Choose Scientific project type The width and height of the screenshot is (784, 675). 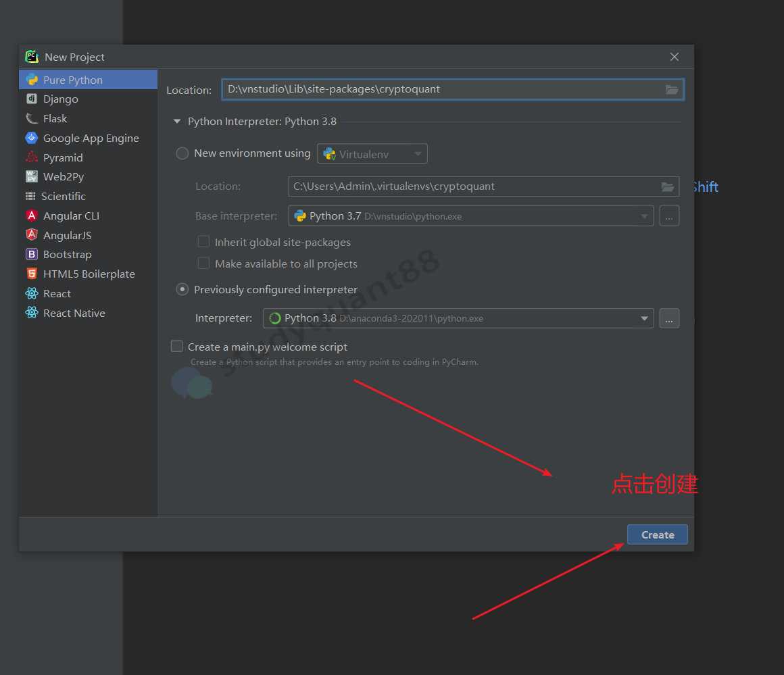pyautogui.click(x=63, y=197)
